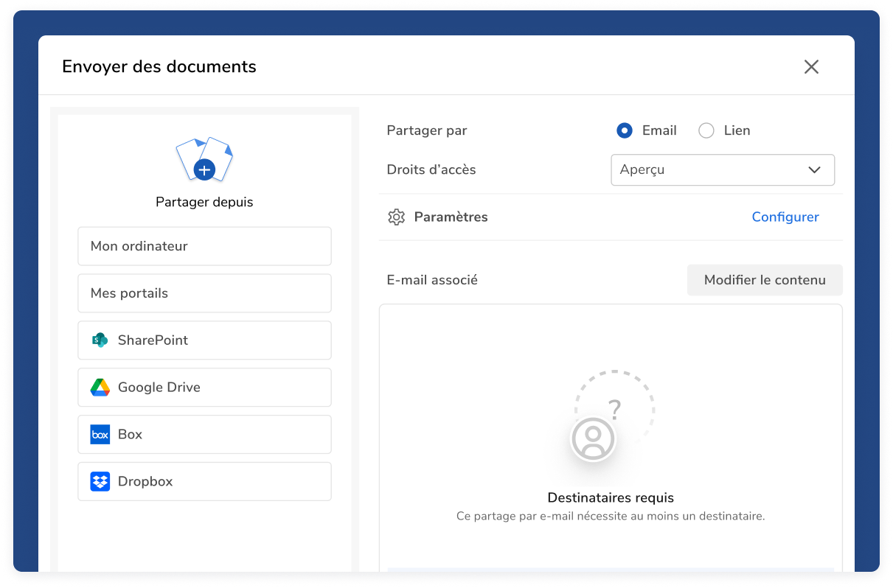This screenshot has width=893, height=588.
Task: Click the Google Drive logo icon
Action: click(100, 388)
